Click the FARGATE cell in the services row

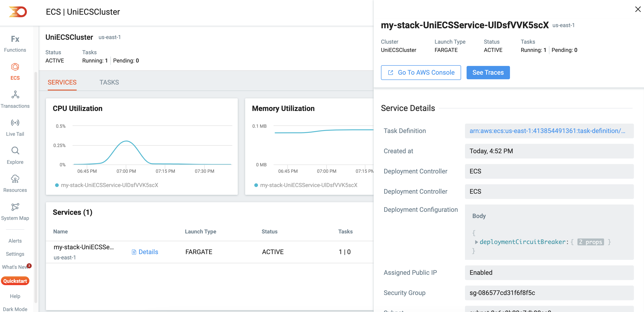tap(199, 252)
